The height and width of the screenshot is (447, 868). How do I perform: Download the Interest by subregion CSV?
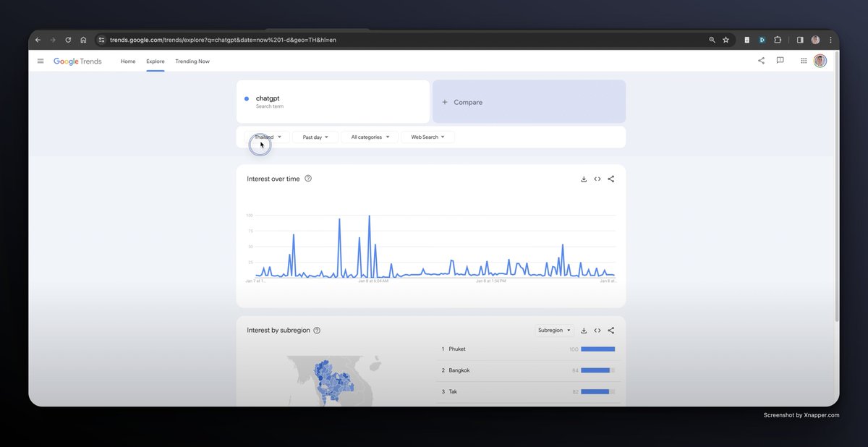[x=584, y=331]
